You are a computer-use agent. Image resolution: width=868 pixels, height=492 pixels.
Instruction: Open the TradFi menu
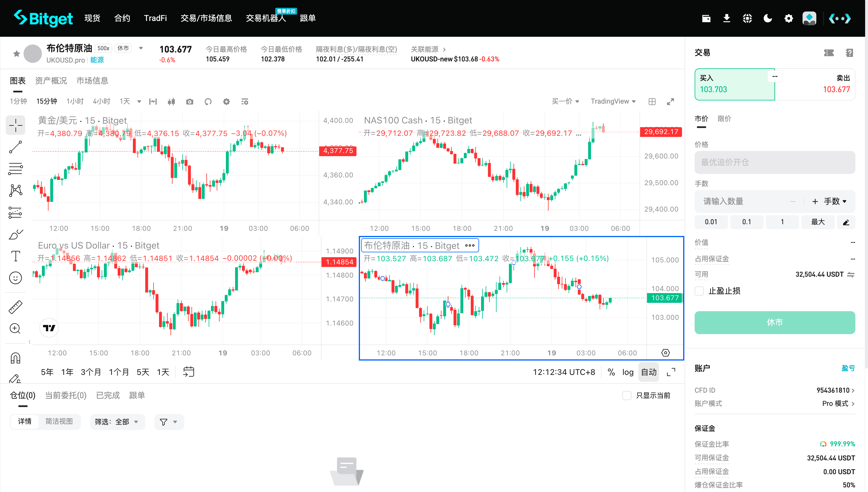pos(155,18)
